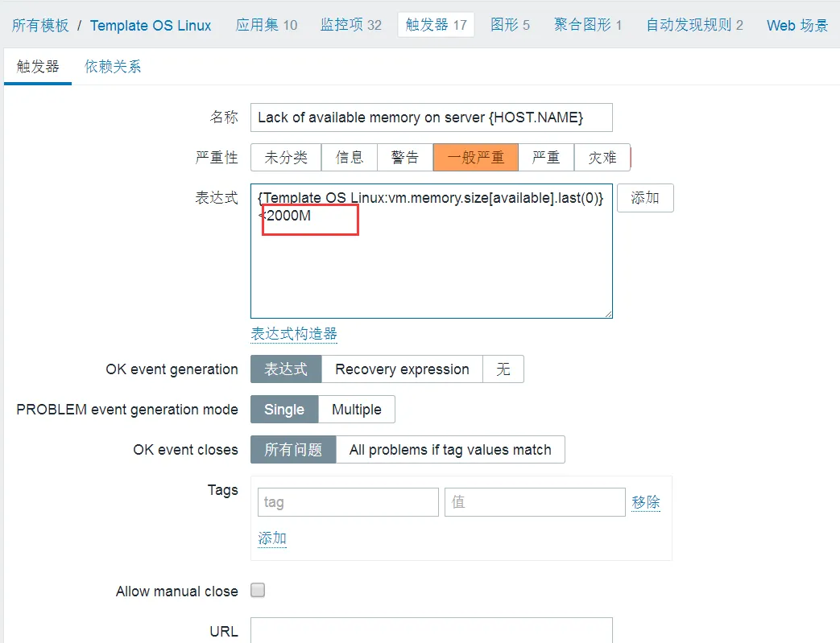
Task: Click inside the 表达式 expression textarea
Action: pos(431,251)
